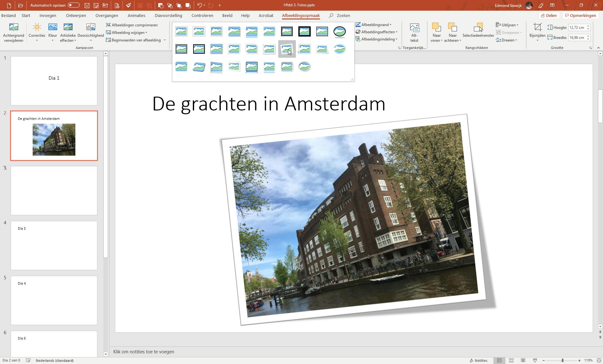Toggle normal view in status bar
Viewport: 603px width, 364px height.
click(499, 361)
